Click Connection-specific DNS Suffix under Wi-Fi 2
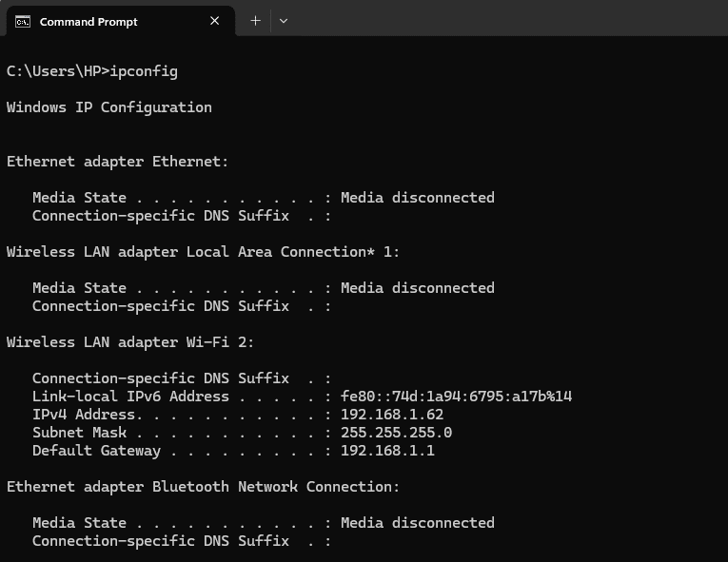This screenshot has width=728, height=562. click(x=161, y=378)
